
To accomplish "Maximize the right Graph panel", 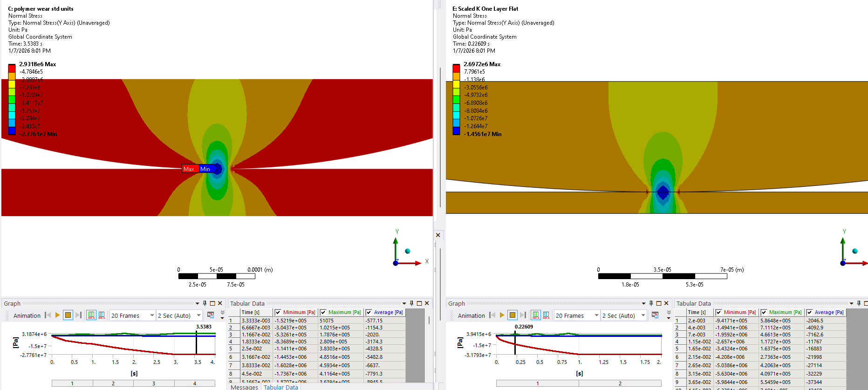I will coord(659,303).
